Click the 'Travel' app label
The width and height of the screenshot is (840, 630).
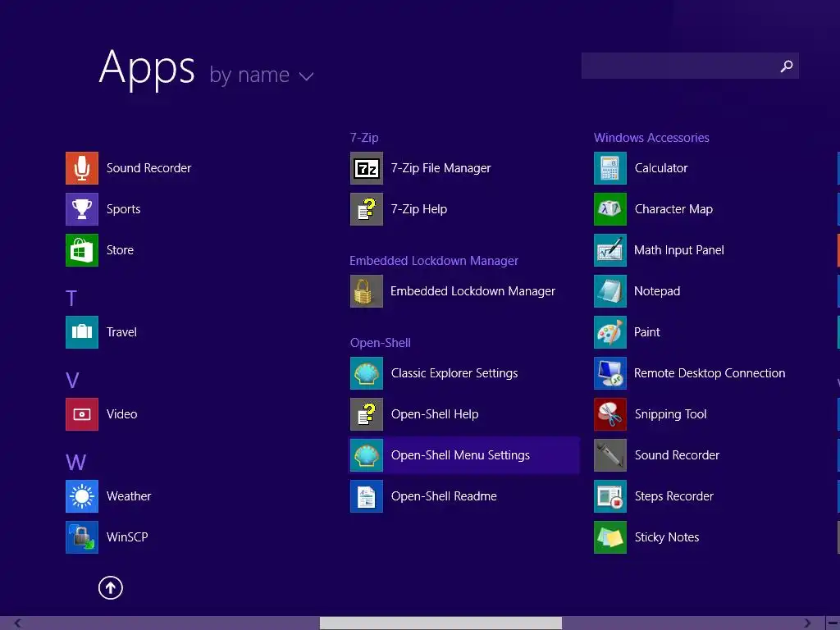(121, 332)
